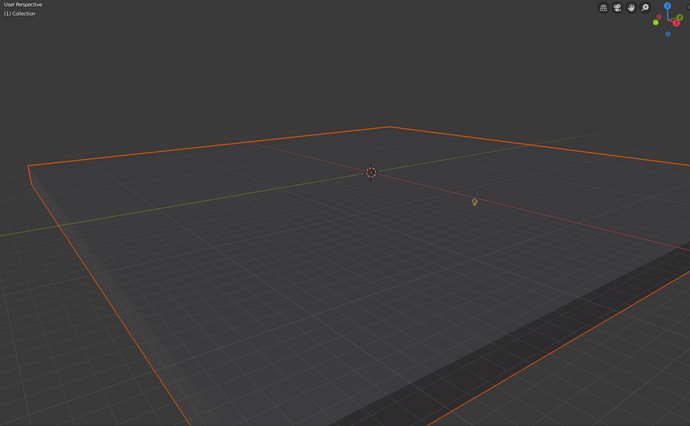Click the 'User Perspective' viewport label
690x426 pixels.
(23, 5)
